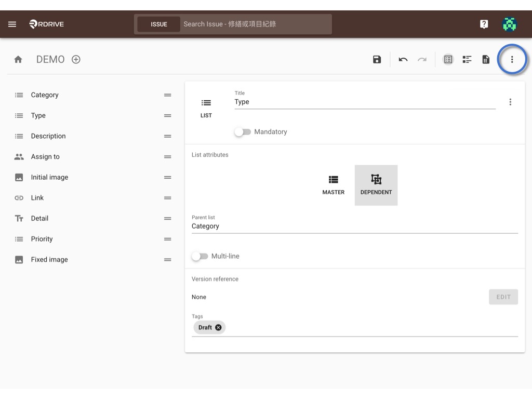Open the Title field three-dot menu
This screenshot has height=399, width=532.
(x=510, y=102)
